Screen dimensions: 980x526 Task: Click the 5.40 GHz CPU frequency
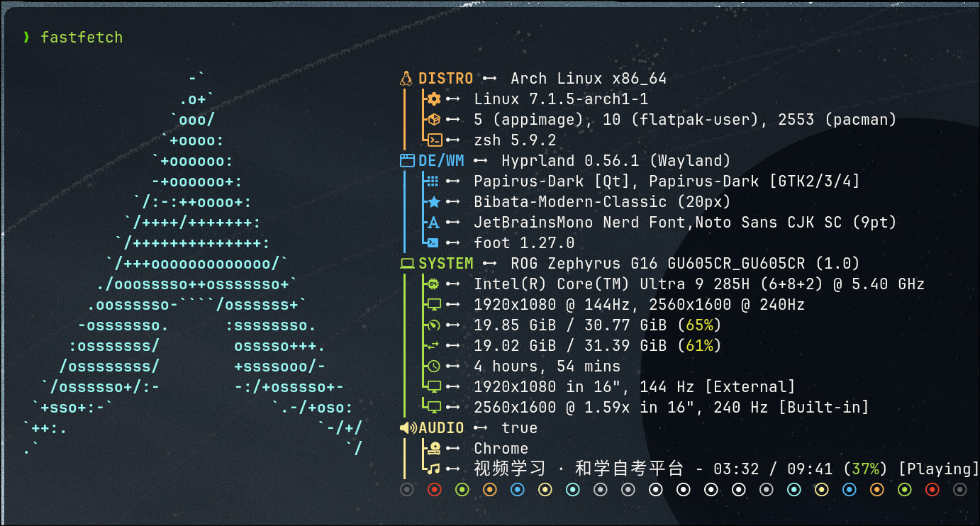[x=888, y=284]
